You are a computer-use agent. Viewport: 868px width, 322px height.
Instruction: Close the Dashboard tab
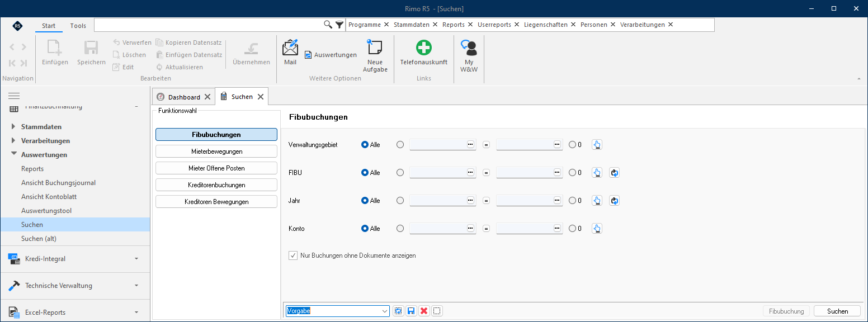[x=207, y=97]
